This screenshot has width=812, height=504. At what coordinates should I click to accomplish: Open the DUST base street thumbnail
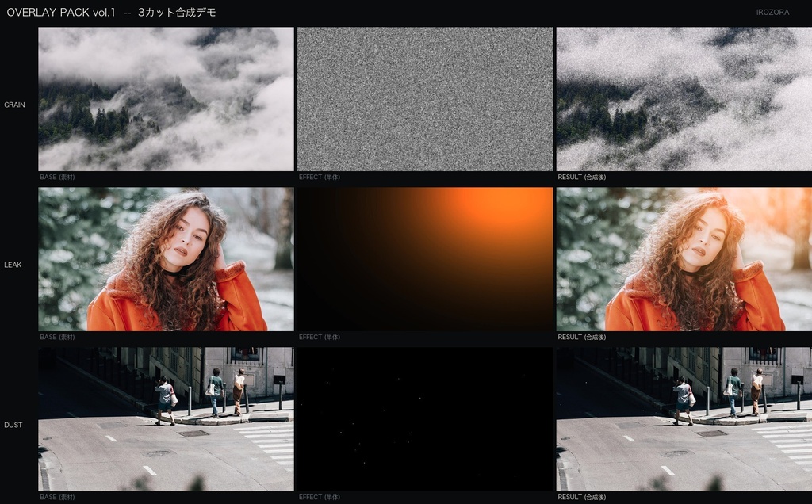click(166, 419)
